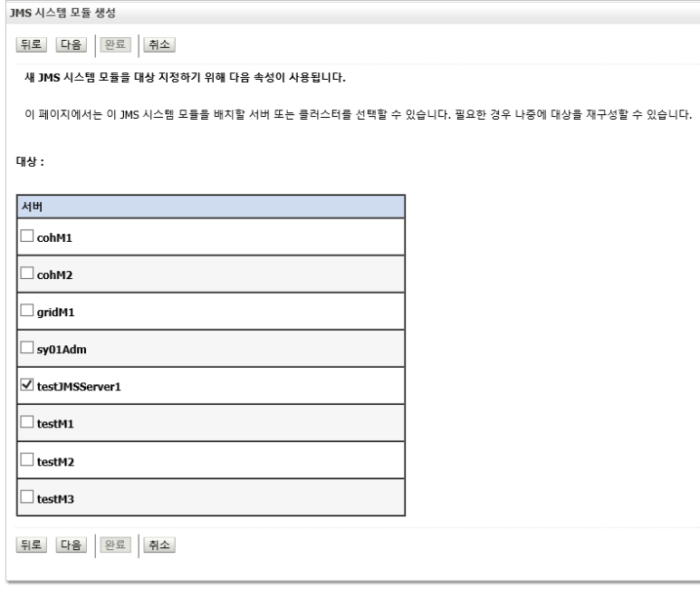Check the cohM1 server checkbox
Viewport: 700px width, 598px height.
[x=27, y=236]
